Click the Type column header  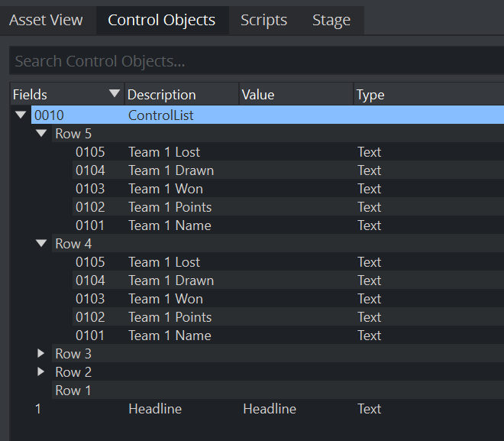[x=429, y=94]
